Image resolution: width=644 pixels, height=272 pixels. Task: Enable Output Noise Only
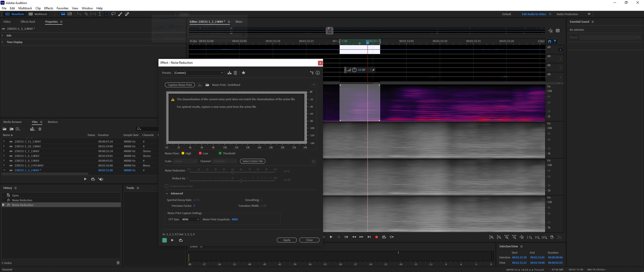click(x=166, y=186)
